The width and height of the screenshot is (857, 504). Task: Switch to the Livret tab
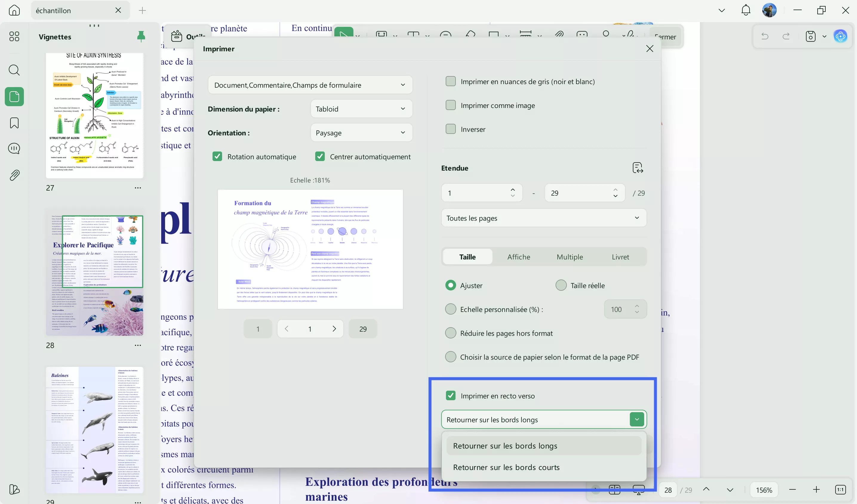(620, 257)
